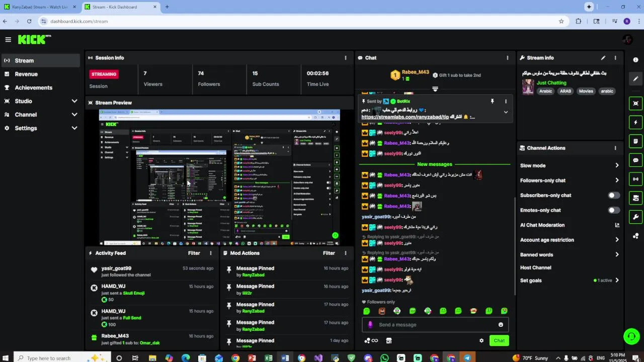Click the lightning bolt icon in right sidebar
This screenshot has height=362, width=644.
coord(636,122)
